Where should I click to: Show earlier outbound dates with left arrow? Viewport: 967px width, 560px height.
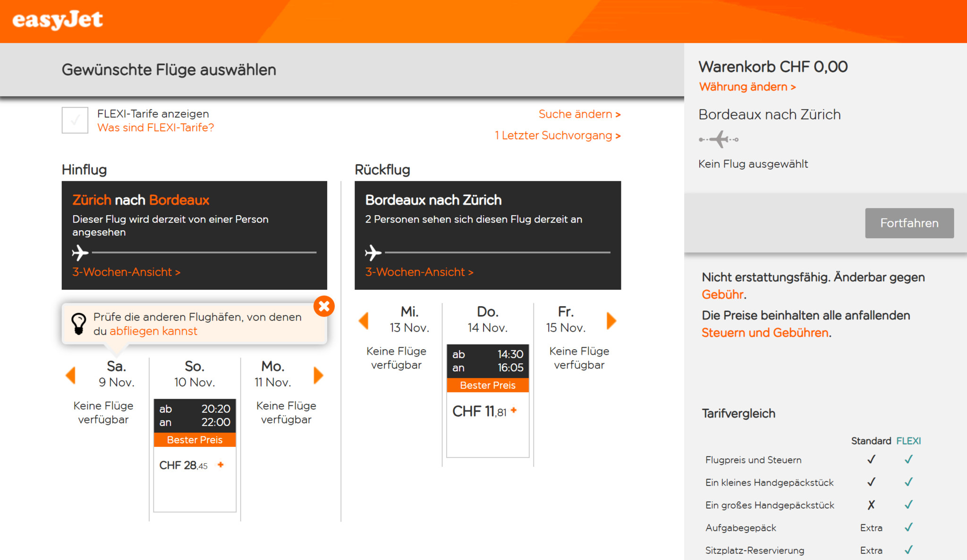(71, 376)
